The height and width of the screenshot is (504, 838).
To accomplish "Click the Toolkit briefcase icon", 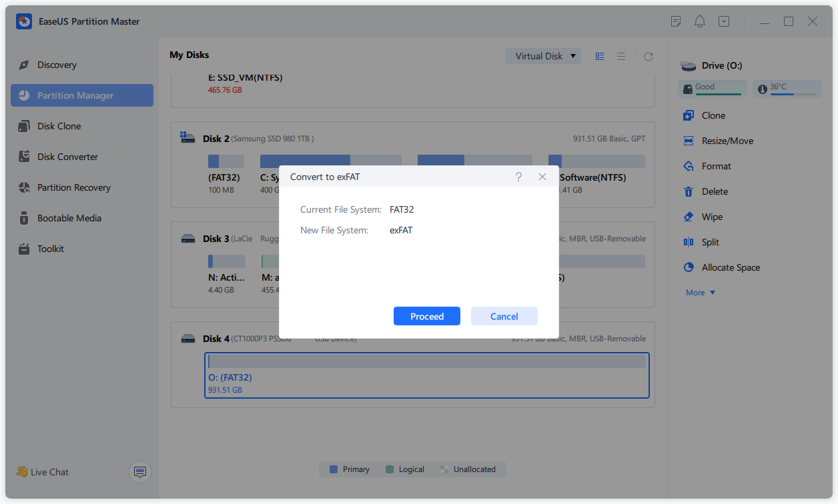I will [x=25, y=249].
